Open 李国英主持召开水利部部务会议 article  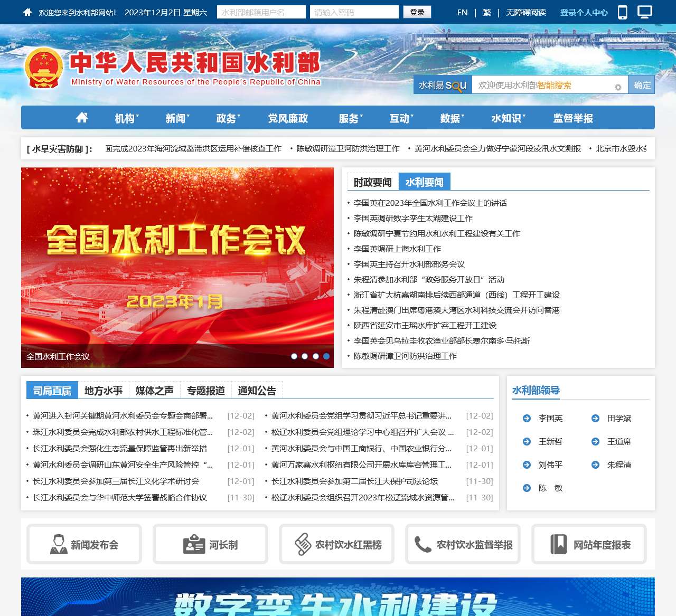pyautogui.click(x=409, y=264)
